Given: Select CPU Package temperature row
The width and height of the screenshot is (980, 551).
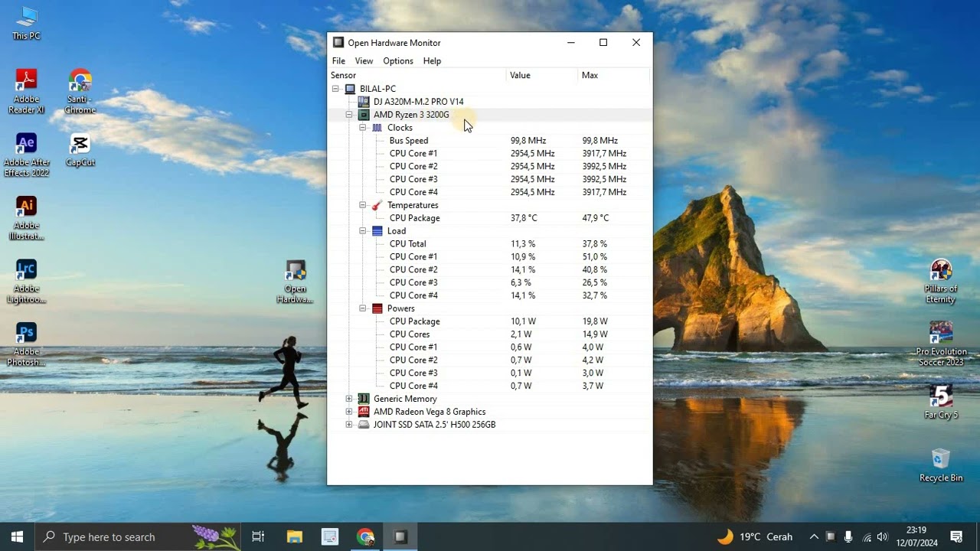Looking at the screenshot, I should [x=490, y=218].
